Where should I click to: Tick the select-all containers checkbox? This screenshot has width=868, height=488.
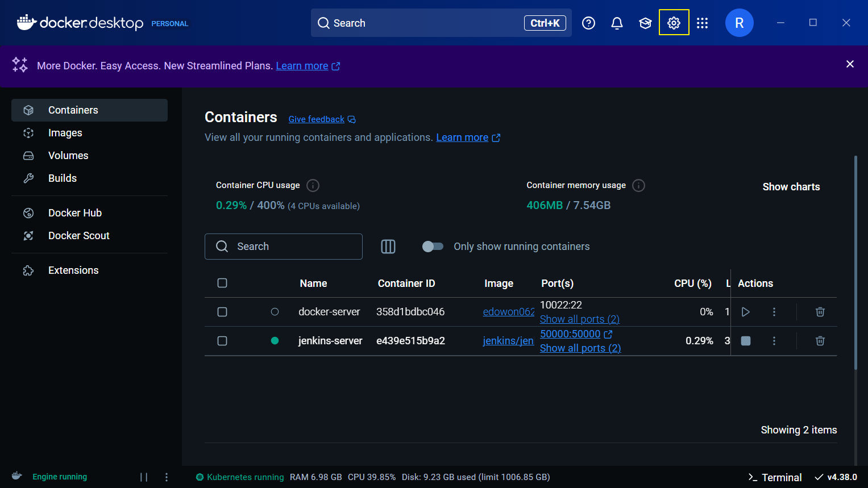point(222,283)
